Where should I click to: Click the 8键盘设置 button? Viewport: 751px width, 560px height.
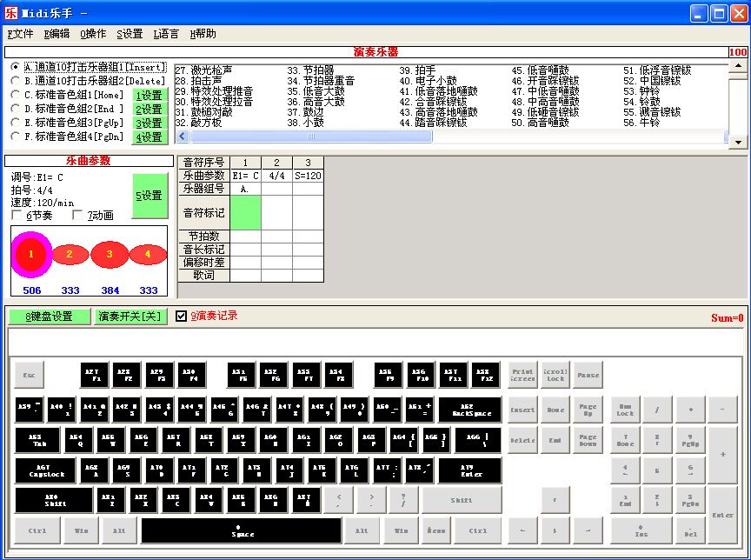click(x=49, y=317)
